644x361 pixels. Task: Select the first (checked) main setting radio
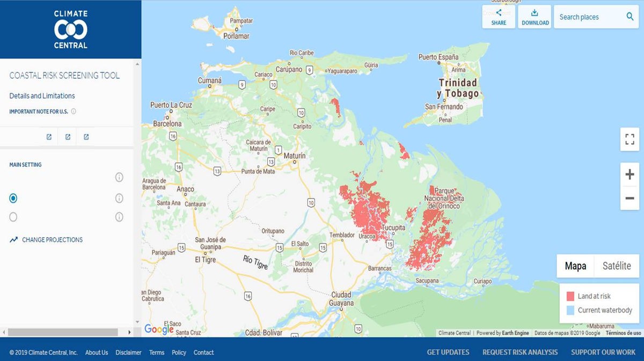coord(13,198)
